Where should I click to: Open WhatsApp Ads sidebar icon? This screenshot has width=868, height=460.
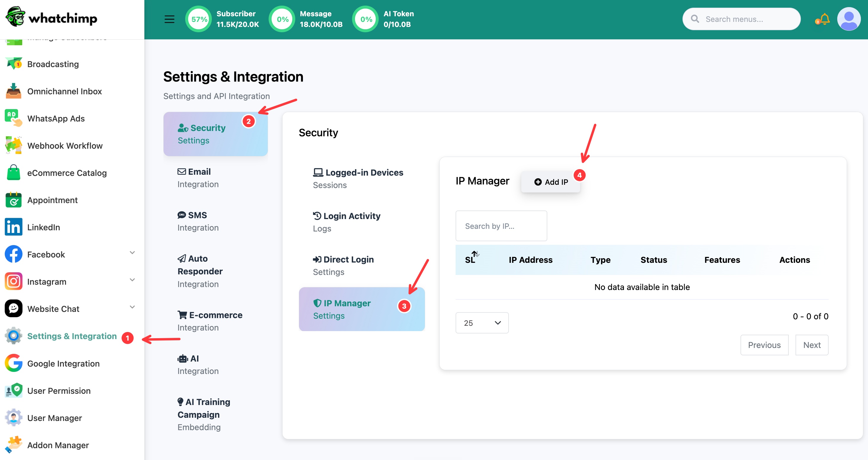[14, 119]
